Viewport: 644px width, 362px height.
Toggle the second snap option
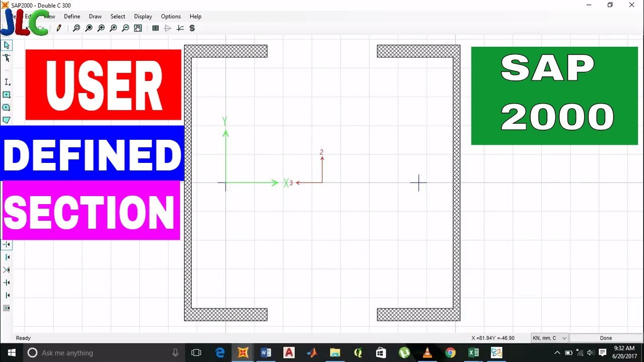(x=7, y=257)
